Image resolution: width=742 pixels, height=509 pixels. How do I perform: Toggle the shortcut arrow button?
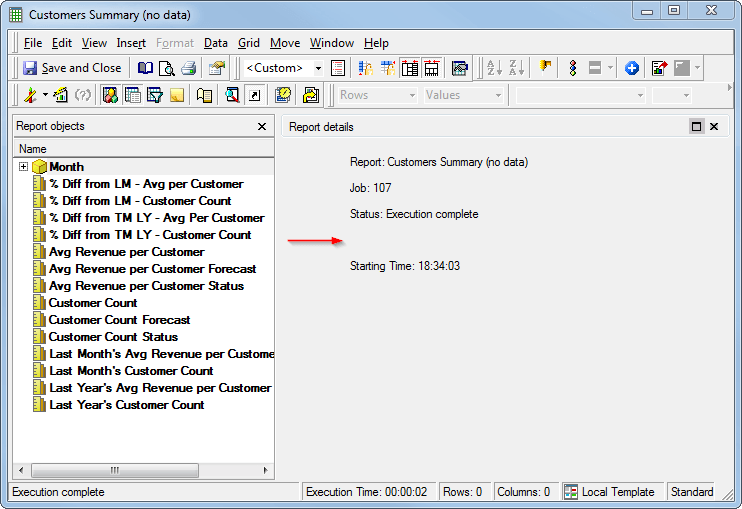(x=255, y=95)
